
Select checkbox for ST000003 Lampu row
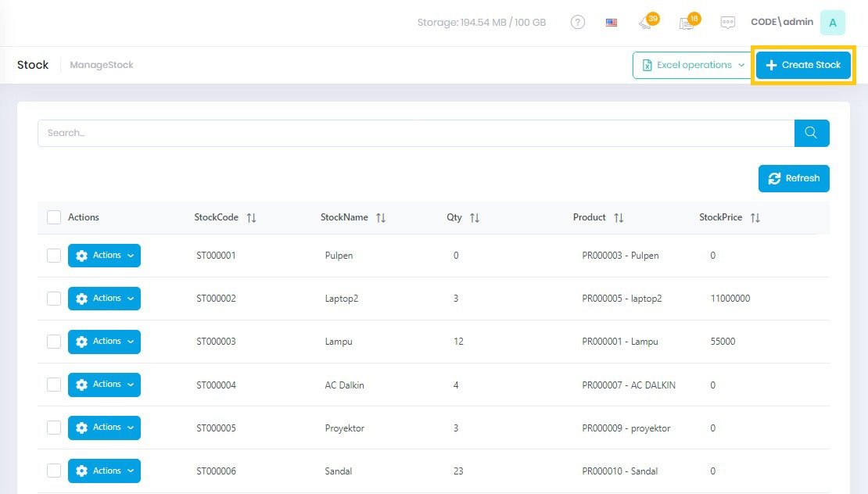(54, 342)
